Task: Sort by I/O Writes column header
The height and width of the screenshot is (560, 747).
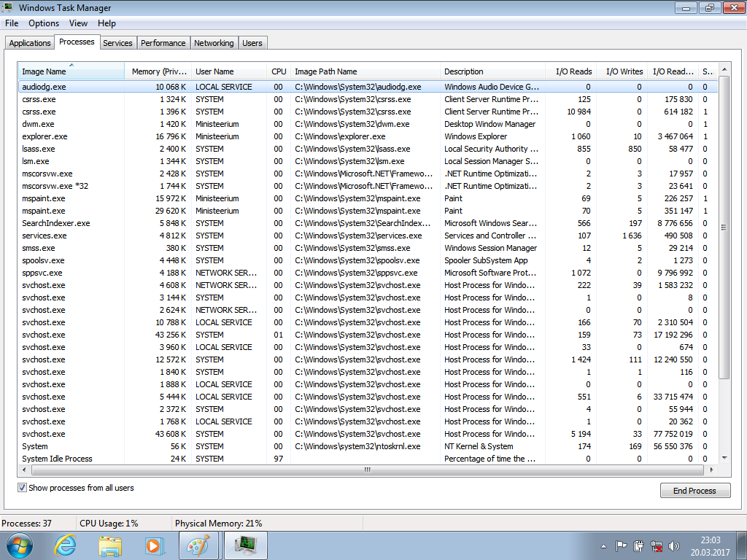Action: [x=622, y=71]
